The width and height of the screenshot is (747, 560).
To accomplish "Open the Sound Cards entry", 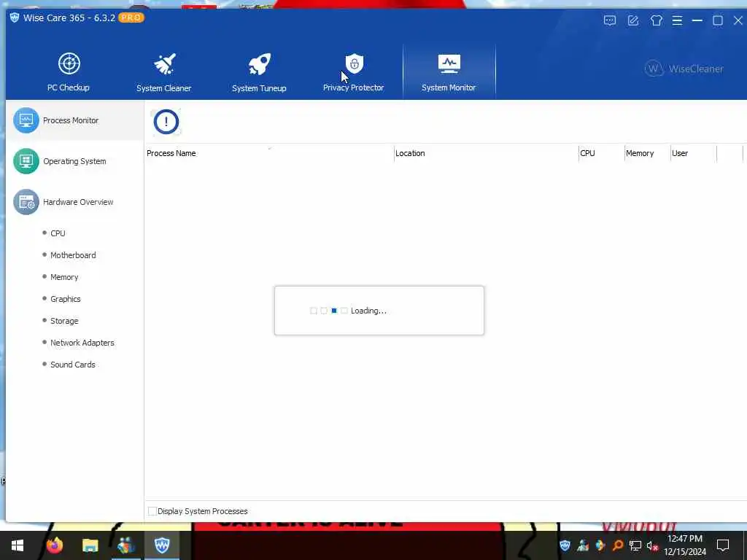I will [x=72, y=365].
